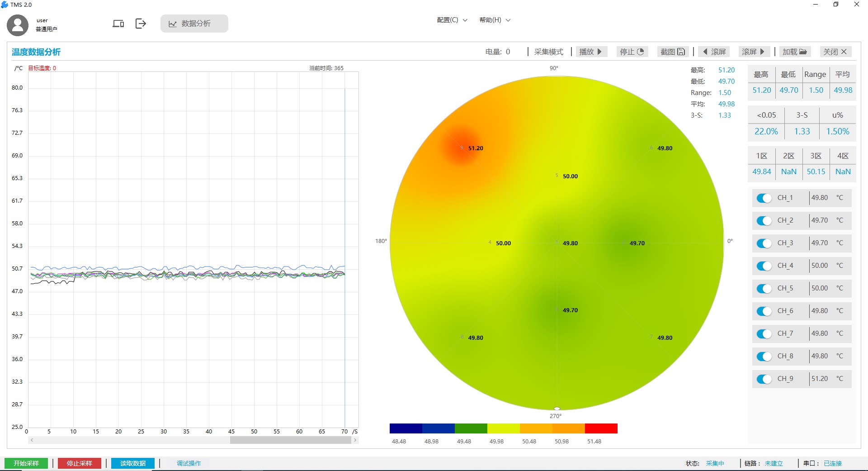Click the red color legend swatch

click(601, 428)
